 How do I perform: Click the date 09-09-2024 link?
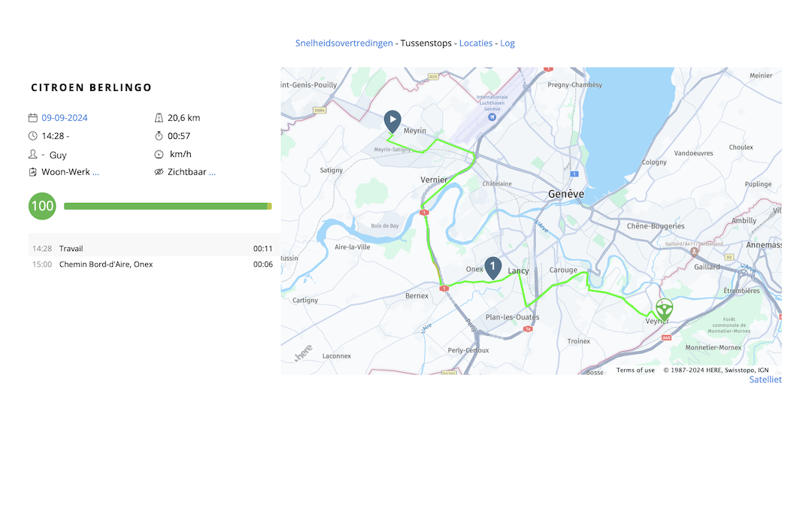[65, 117]
